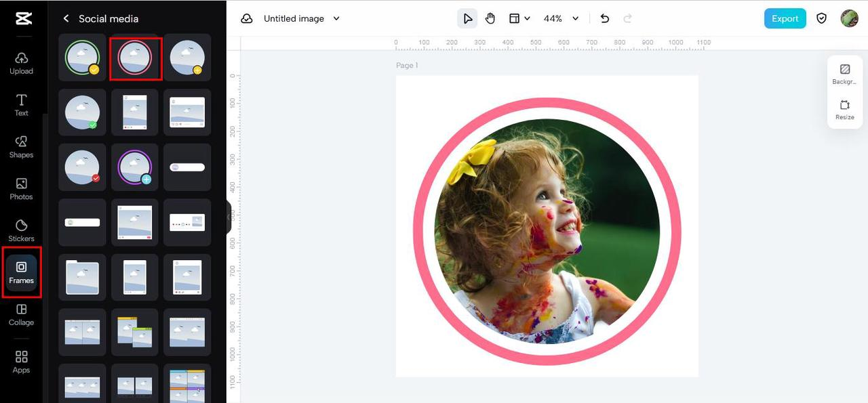Viewport: 868px width, 403px height.
Task: Choose circular frame with green check badge
Action: click(x=82, y=112)
